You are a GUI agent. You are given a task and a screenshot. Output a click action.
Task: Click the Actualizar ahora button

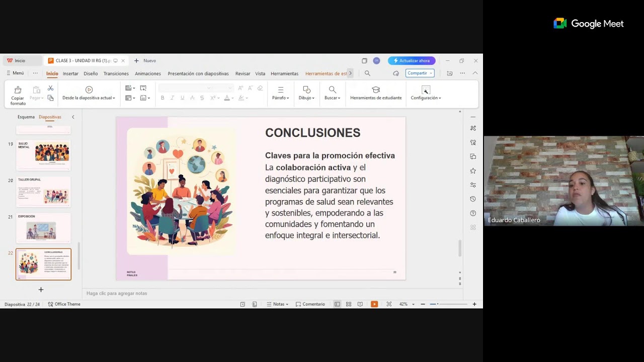[412, 61]
